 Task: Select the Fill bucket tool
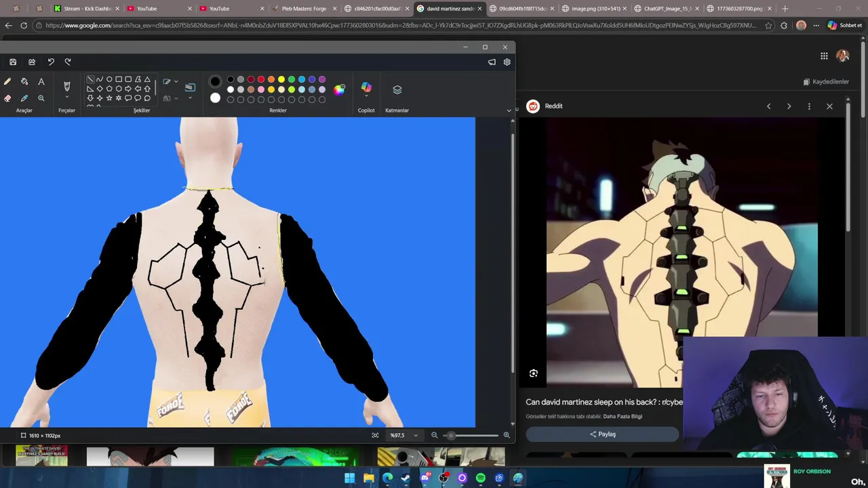tap(24, 82)
